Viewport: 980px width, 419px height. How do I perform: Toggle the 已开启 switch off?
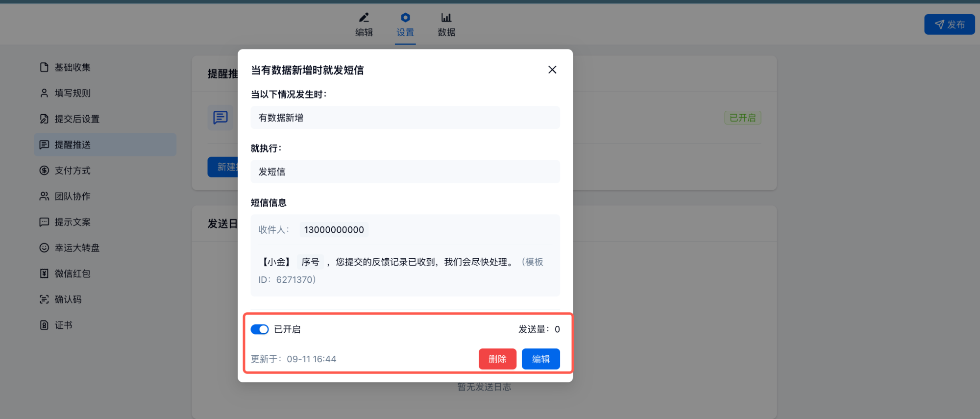pos(259,329)
